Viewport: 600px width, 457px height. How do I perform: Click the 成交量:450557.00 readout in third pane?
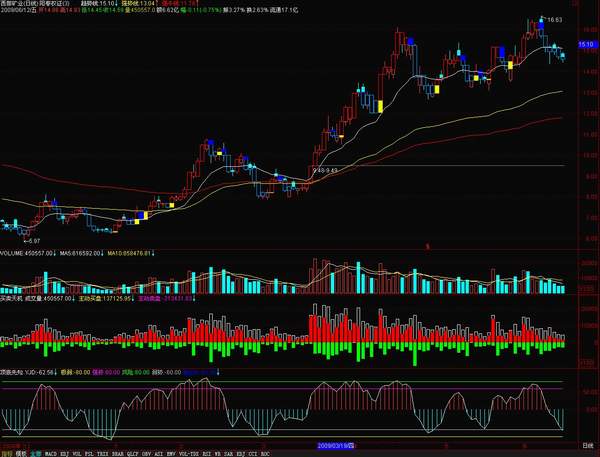48,298
